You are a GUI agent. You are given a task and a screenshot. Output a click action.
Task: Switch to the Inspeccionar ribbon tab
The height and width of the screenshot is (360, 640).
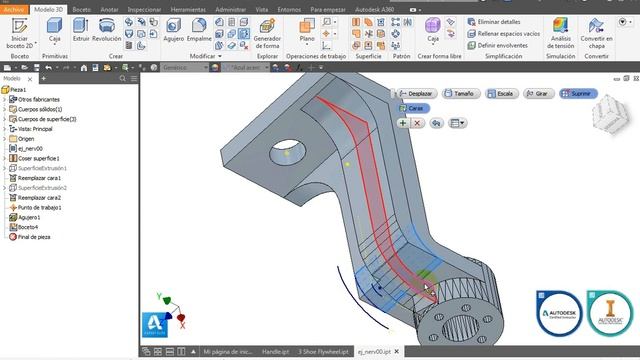[144, 9]
